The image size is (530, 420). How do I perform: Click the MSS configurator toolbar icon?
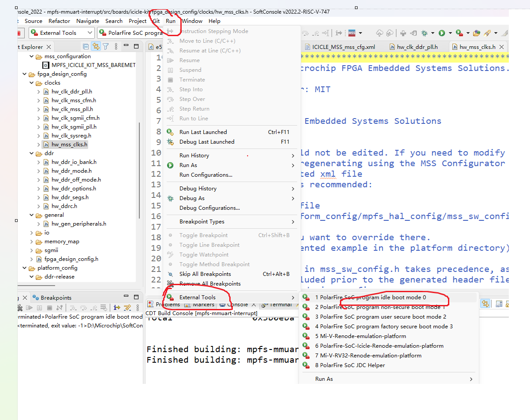352,33
